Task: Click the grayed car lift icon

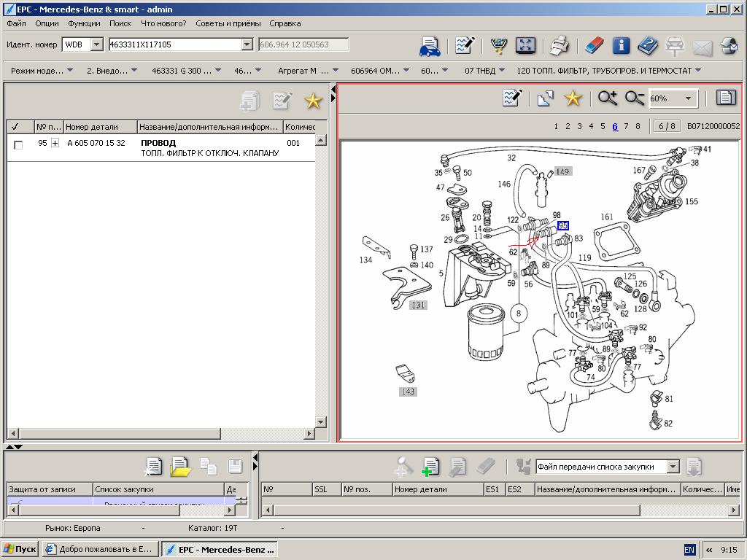Action: click(675, 46)
